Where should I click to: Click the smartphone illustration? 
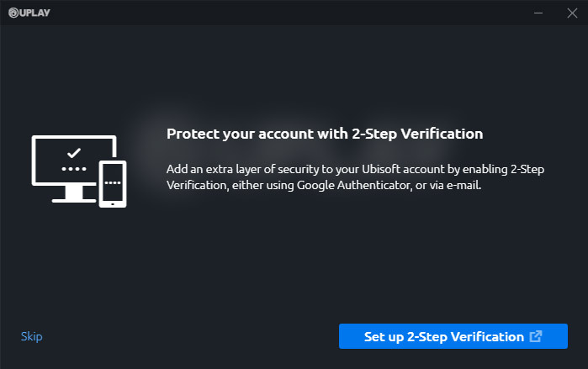pyautogui.click(x=113, y=183)
